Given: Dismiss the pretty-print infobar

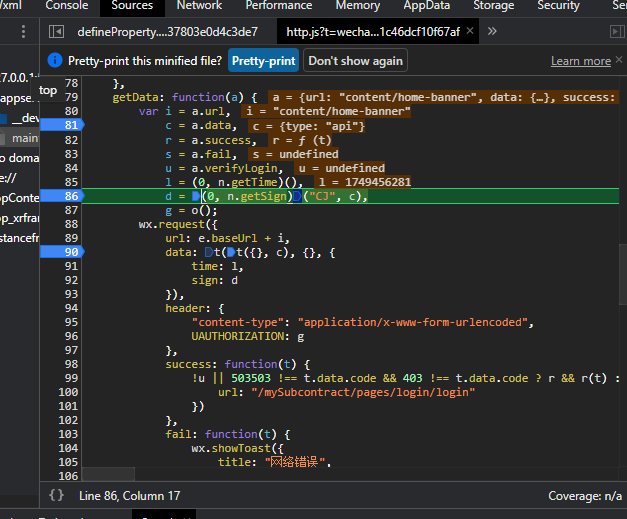Looking at the screenshot, I should (x=619, y=60).
